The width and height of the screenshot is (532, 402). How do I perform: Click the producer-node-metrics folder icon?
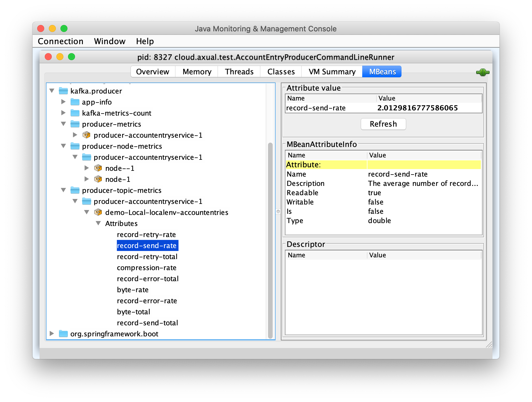click(x=75, y=146)
